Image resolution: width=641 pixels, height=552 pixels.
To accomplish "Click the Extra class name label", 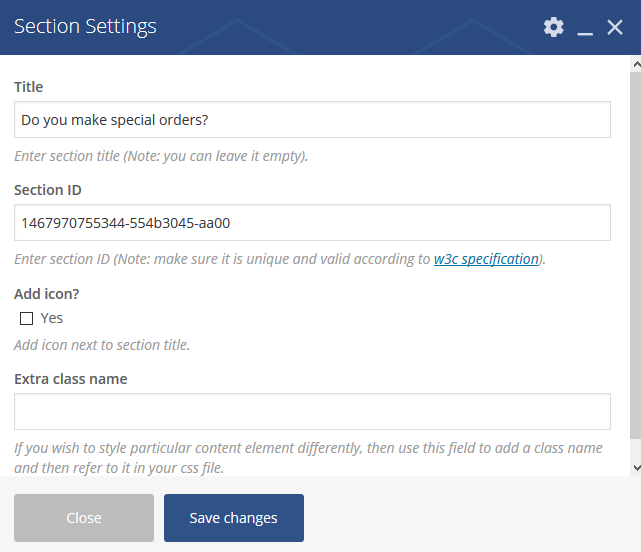I will tap(71, 379).
